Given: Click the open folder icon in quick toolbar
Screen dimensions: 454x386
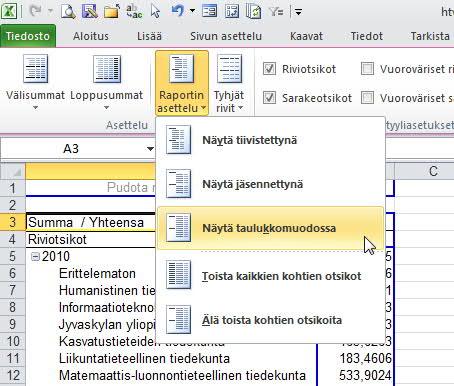Looking at the screenshot, I should tap(112, 12).
